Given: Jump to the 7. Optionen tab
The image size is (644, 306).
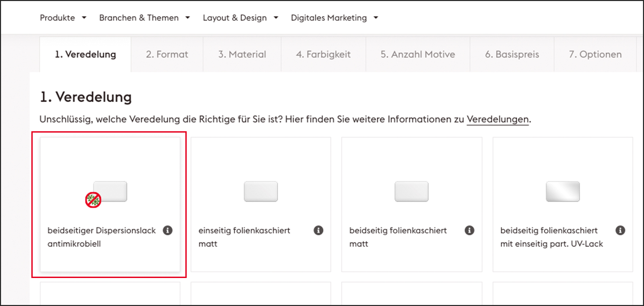Looking at the screenshot, I should (595, 54).
